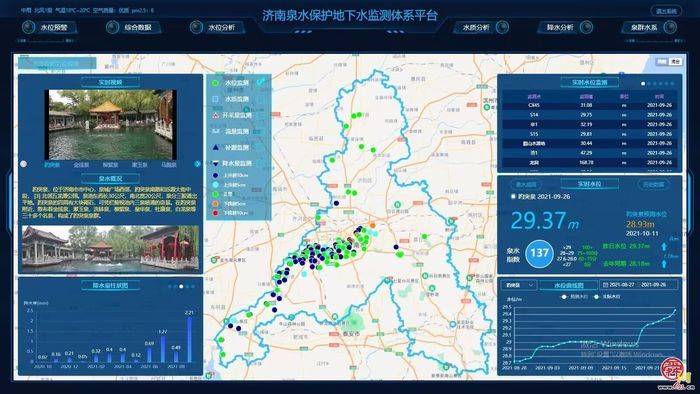
Task: Click the 47.29 value in the table
Action: pyautogui.click(x=586, y=153)
